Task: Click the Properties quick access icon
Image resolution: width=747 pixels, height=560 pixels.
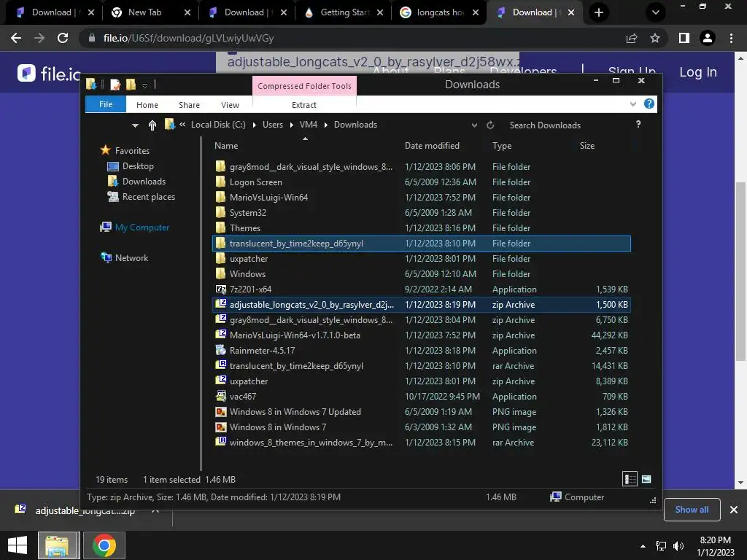Action: pos(115,85)
